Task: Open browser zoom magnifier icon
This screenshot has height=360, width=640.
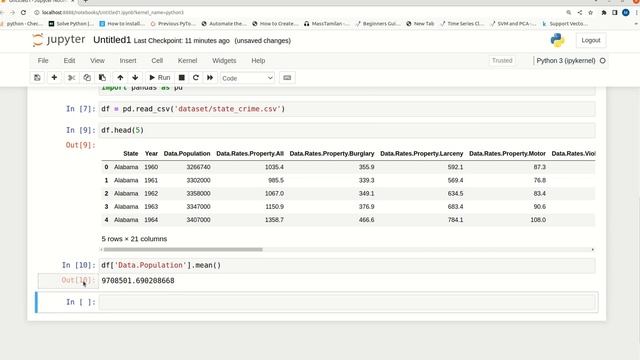Action: tap(569, 13)
